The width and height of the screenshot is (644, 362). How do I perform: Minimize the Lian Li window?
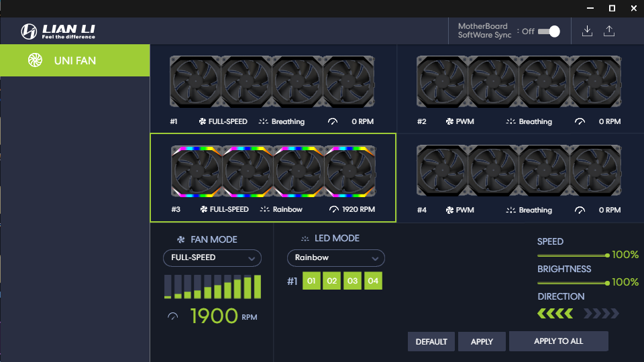[590, 8]
